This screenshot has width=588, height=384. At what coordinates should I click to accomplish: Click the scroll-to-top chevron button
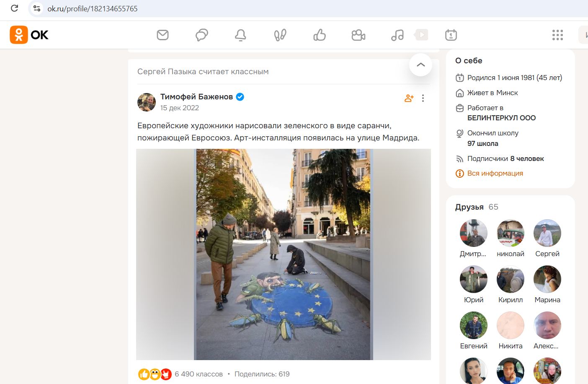(421, 65)
